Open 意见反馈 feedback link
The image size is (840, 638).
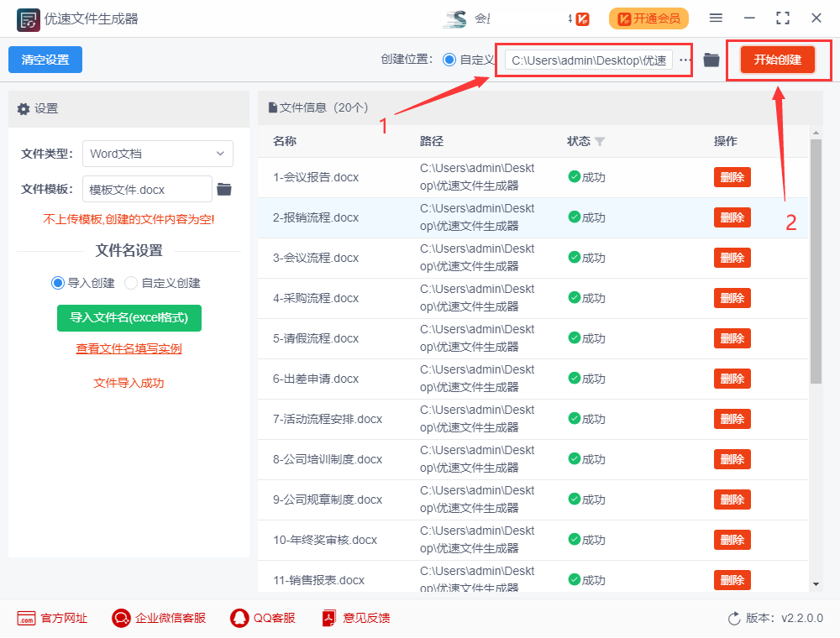tap(356, 618)
